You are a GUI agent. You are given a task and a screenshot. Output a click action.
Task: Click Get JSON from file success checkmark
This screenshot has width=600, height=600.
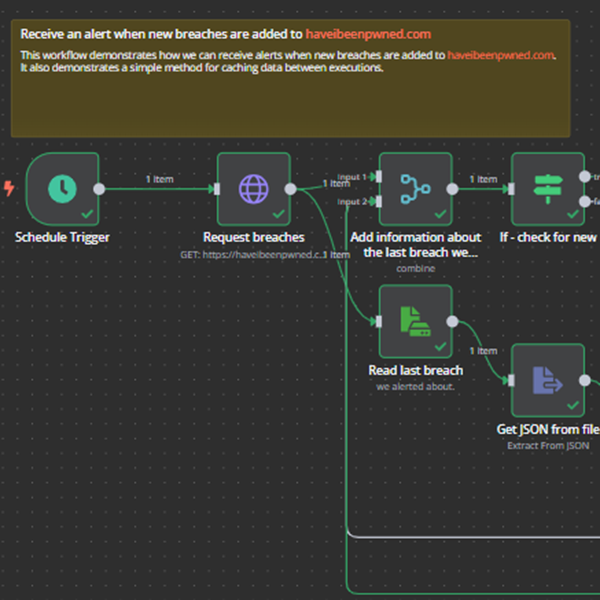(573, 405)
